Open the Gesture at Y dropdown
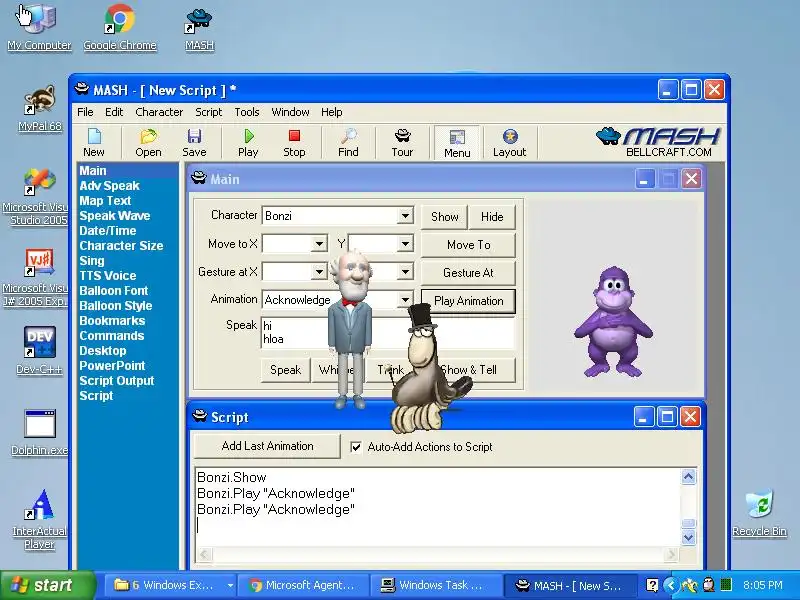This screenshot has width=800, height=600. (x=405, y=272)
